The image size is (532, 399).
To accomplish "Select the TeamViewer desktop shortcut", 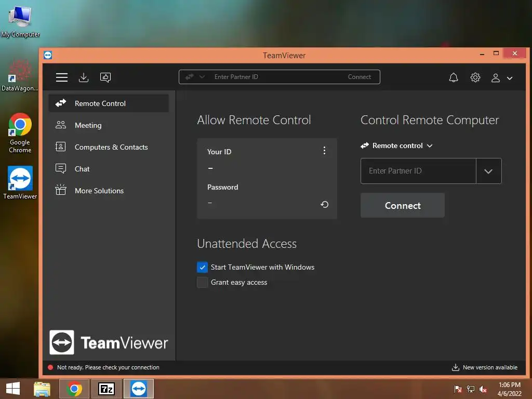I will [x=20, y=182].
